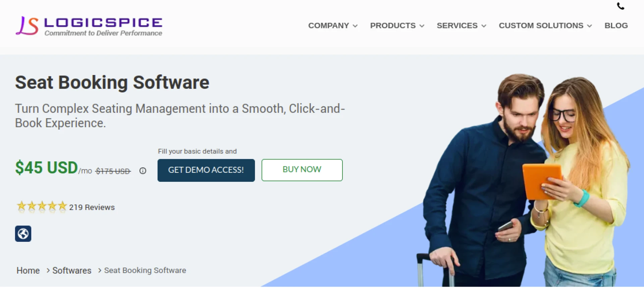This screenshot has width=644, height=288.
Task: Click the arrow before Softwares breadcrumb
Action: click(48, 270)
